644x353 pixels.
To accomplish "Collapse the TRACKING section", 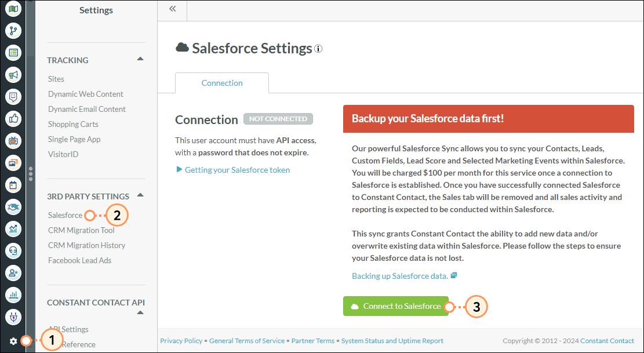I will click(x=140, y=59).
